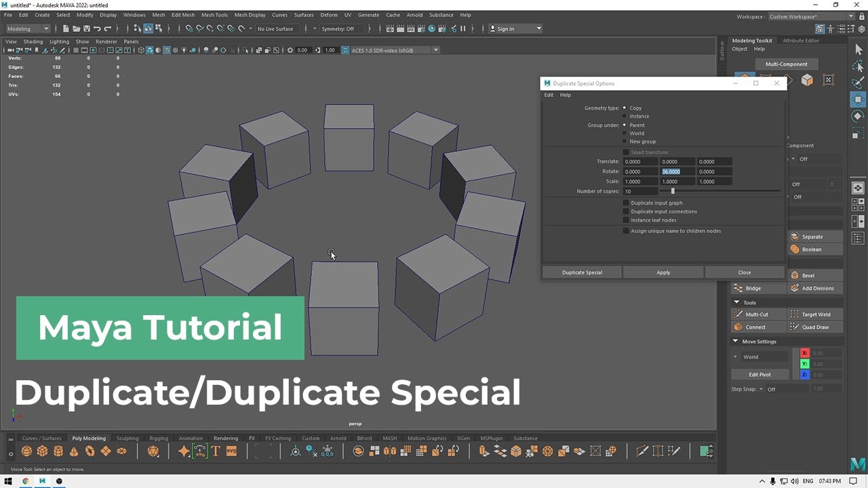
Task: Click the SVG import shelf icon
Action: click(231, 451)
